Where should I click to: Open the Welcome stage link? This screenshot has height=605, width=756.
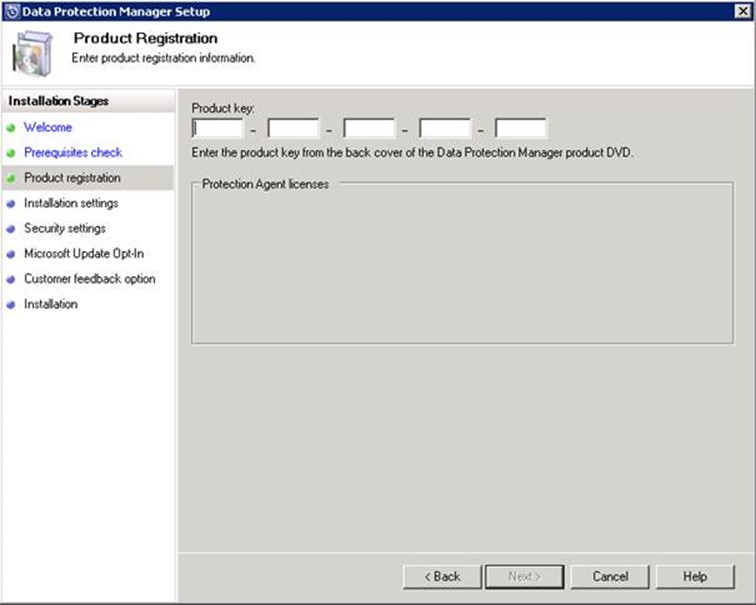[x=48, y=127]
